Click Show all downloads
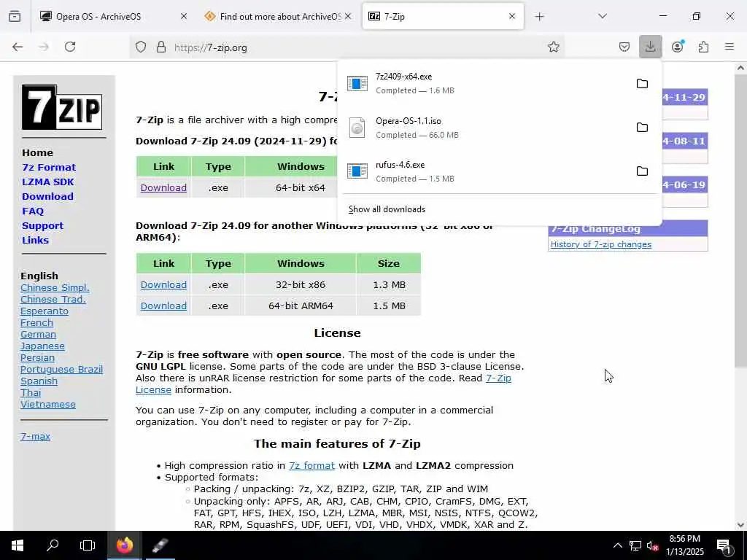Viewport: 747px width, 560px height. click(x=387, y=209)
